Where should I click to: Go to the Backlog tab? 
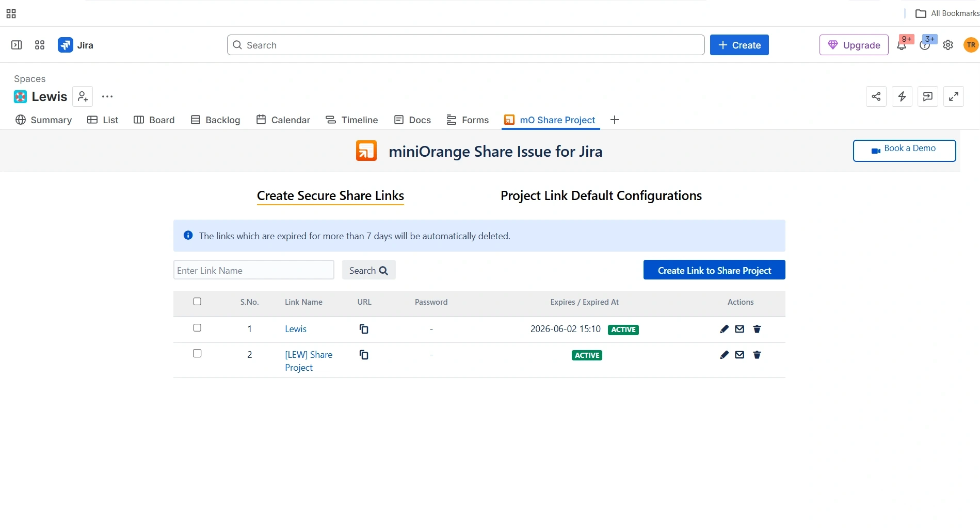pos(216,120)
